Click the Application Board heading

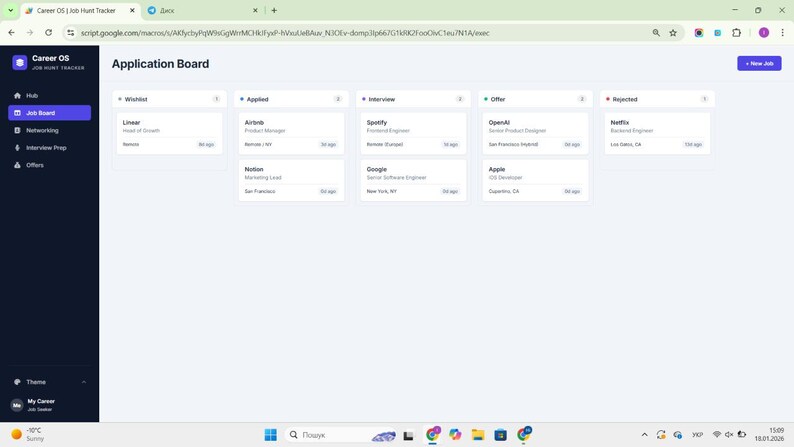(161, 64)
